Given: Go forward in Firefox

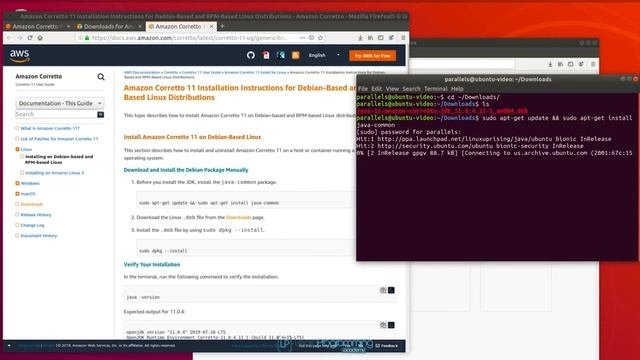Looking at the screenshot, I should [20, 38].
